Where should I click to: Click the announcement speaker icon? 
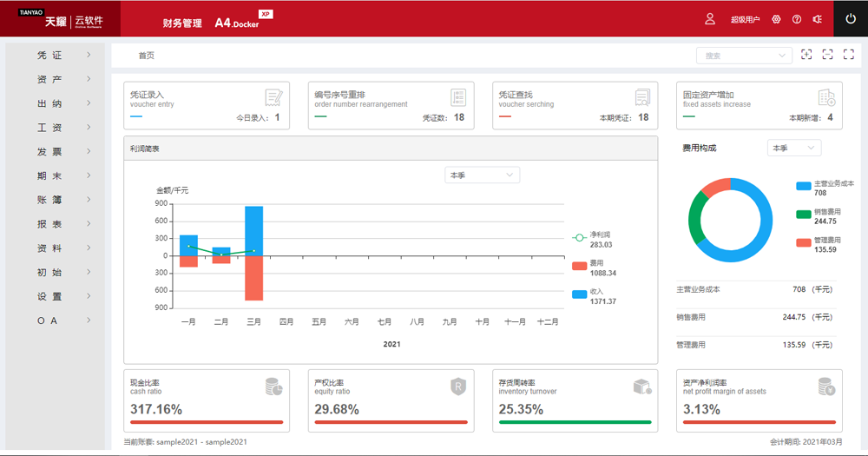(x=817, y=19)
